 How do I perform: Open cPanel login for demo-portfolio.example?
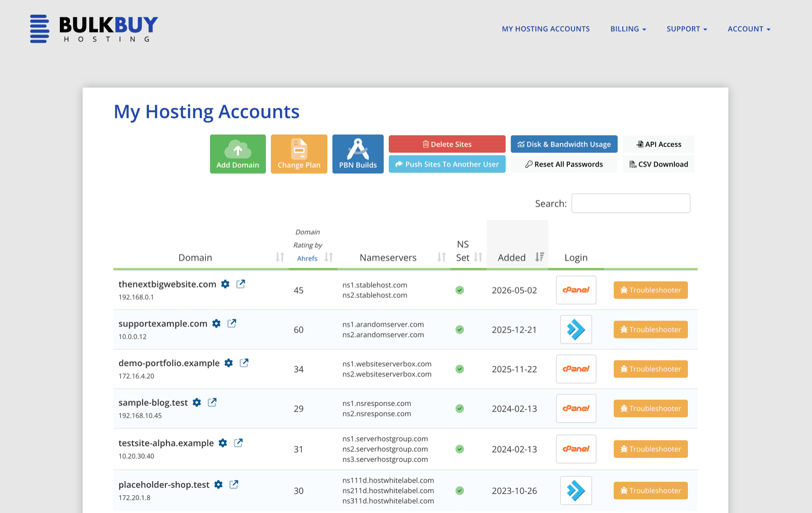coord(576,369)
